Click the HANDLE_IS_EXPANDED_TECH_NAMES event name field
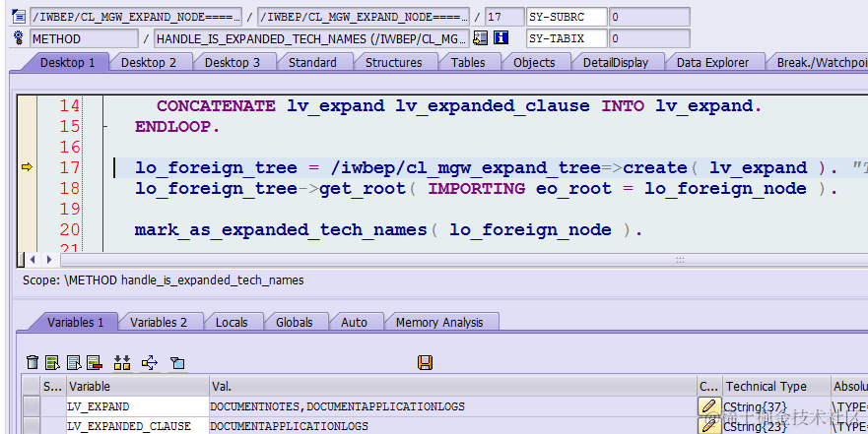Viewport: 868px width, 434px height. 311,38
